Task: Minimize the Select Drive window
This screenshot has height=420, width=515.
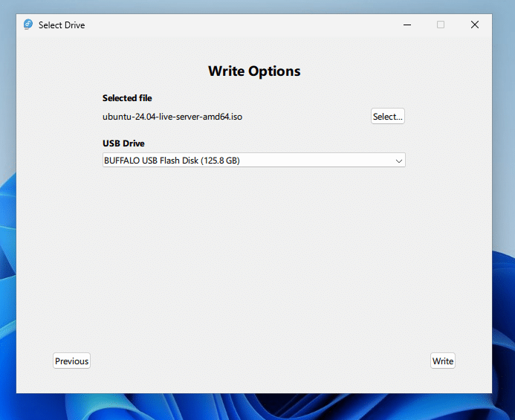Action: click(x=406, y=25)
